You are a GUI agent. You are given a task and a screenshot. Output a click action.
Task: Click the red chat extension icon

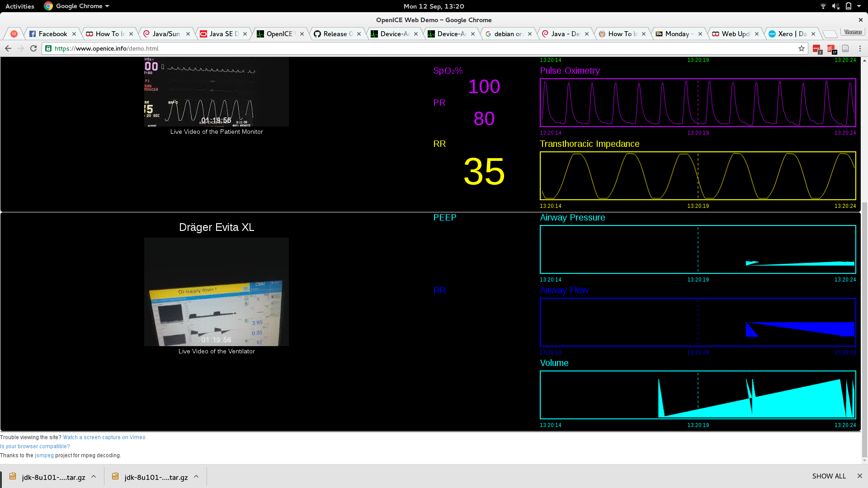pyautogui.click(x=816, y=49)
